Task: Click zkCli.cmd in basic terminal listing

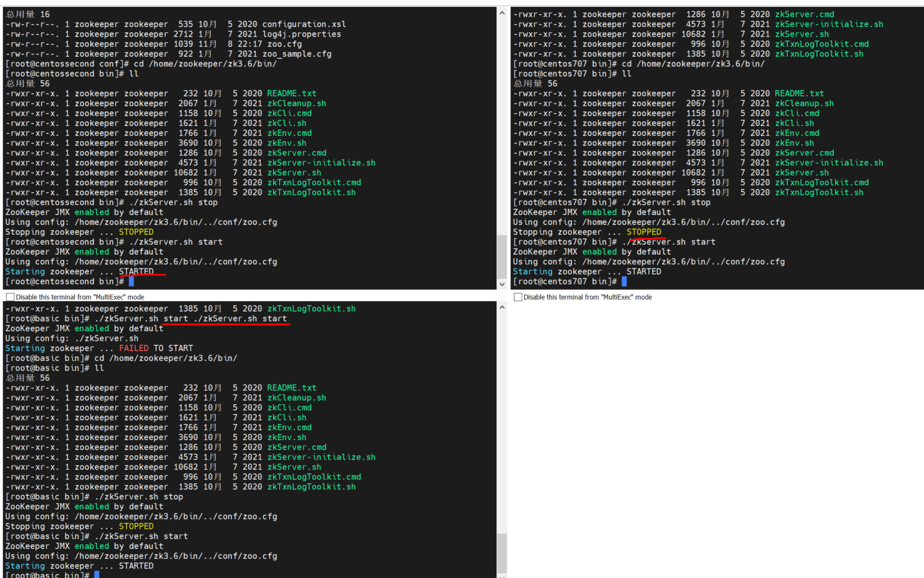Action: [x=289, y=407]
